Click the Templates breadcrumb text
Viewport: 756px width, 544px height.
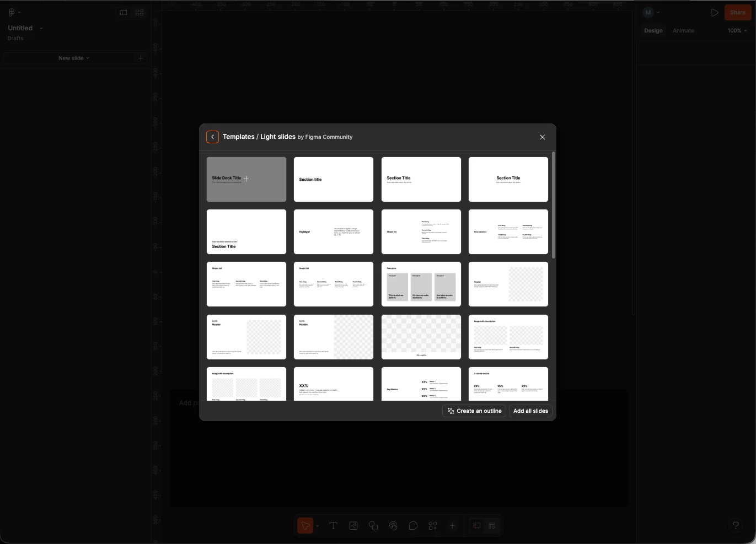click(x=239, y=137)
